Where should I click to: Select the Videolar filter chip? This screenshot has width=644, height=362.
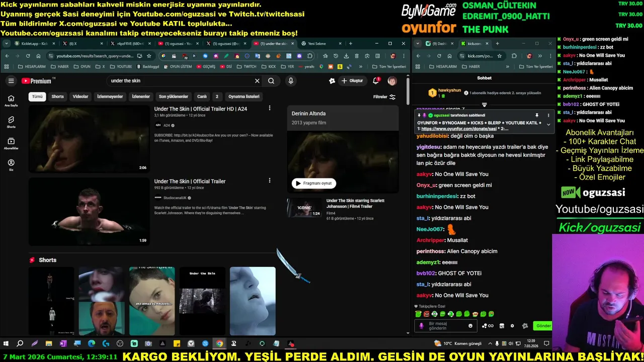coord(80,97)
